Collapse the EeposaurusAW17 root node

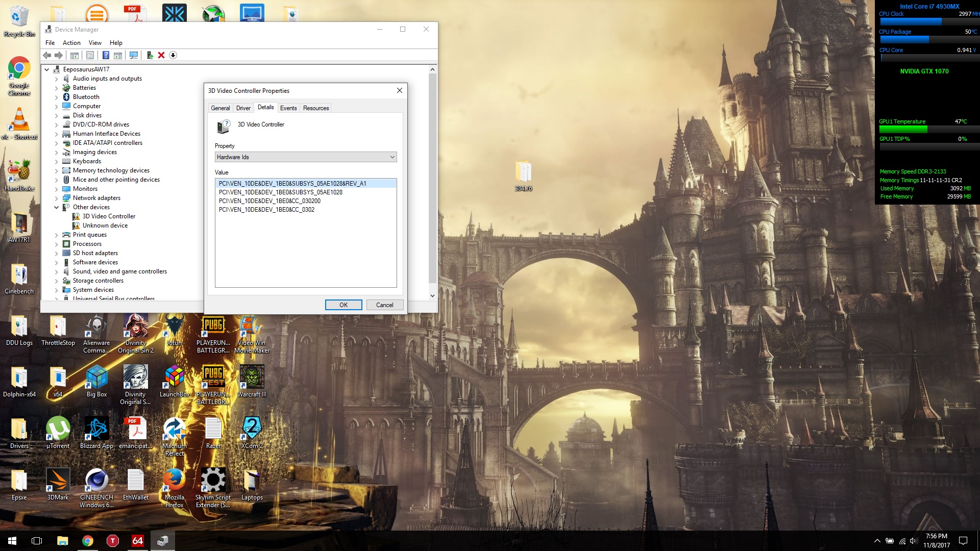(x=47, y=69)
